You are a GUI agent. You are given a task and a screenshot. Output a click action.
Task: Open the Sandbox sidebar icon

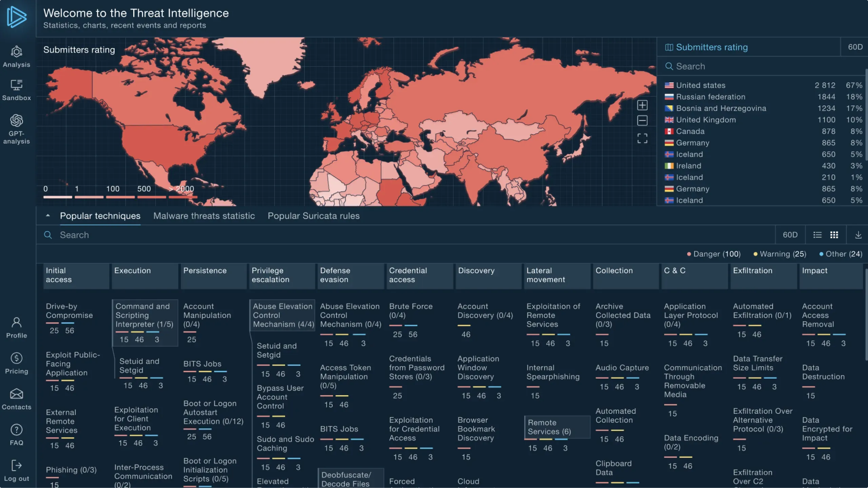click(x=16, y=85)
